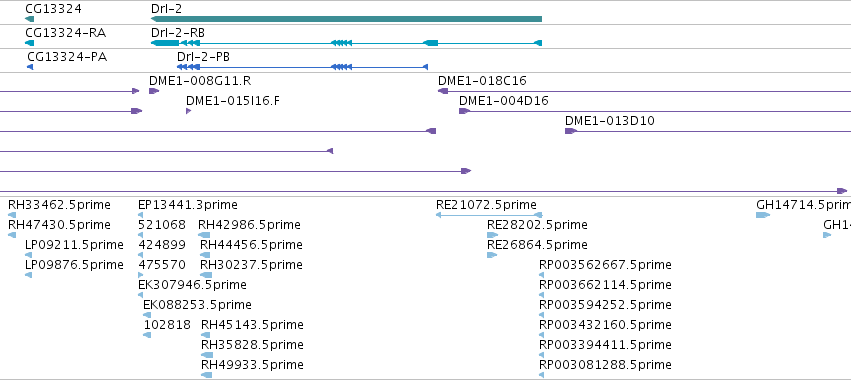Select the GH14714.5prime EST arrow
Viewport: 851px width, 380px height.
763,215
